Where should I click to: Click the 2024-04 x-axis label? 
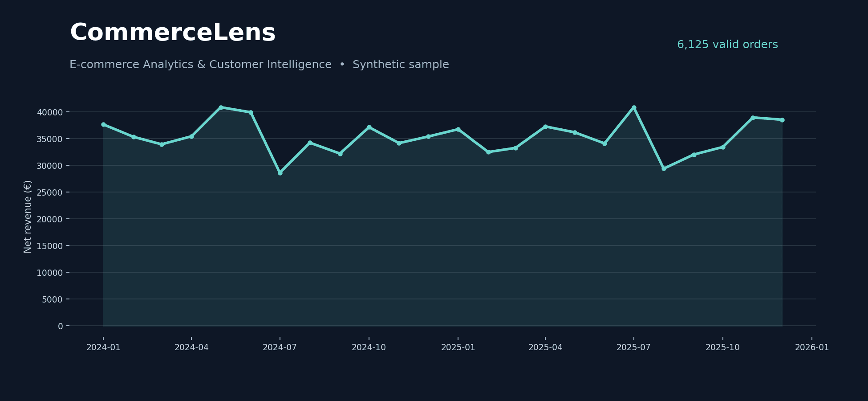tap(191, 348)
